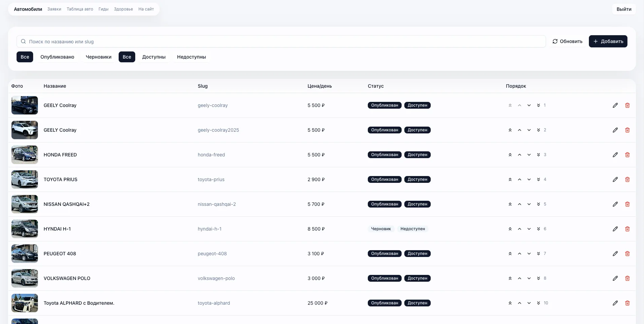Screen dimensions: 644x324
Task: Click the TOYOTA PRIUS photo thumbnail
Action: click(25, 179)
